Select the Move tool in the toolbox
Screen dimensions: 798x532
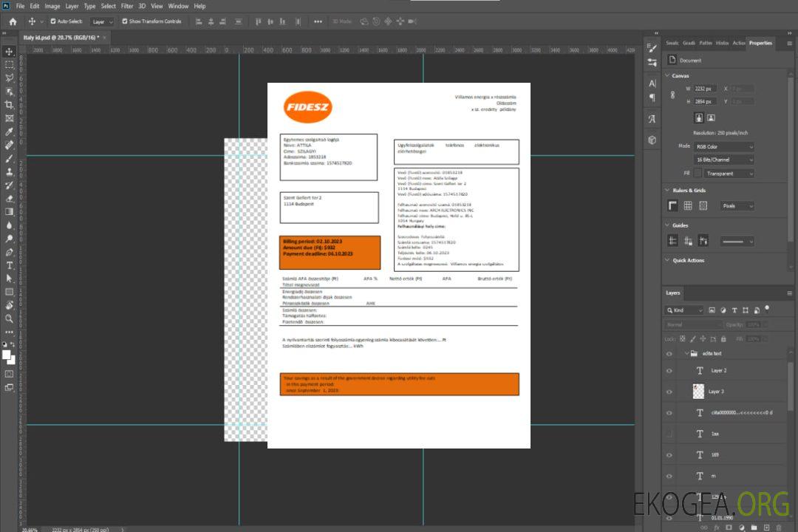pos(9,52)
